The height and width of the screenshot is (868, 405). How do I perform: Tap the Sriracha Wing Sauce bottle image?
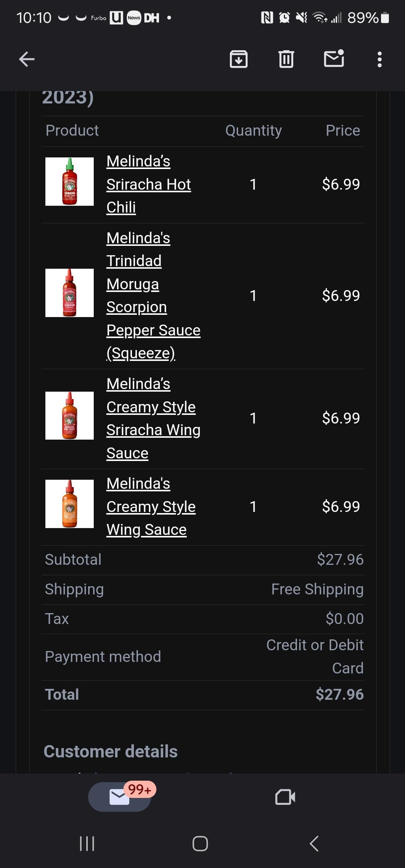[69, 415]
